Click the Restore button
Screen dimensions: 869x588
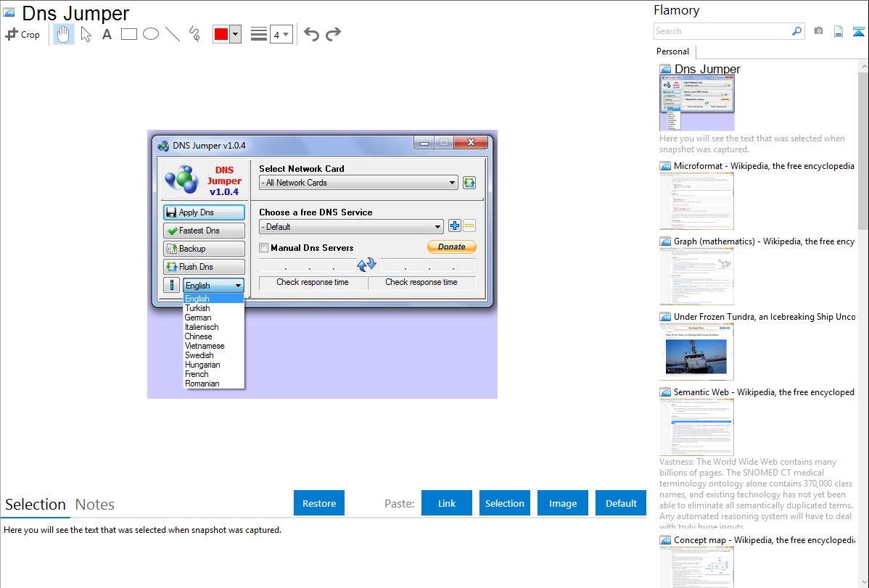319,503
